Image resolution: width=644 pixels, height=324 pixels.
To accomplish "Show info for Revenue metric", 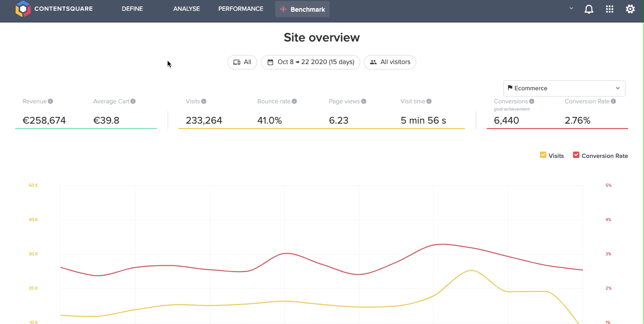I will point(51,102).
